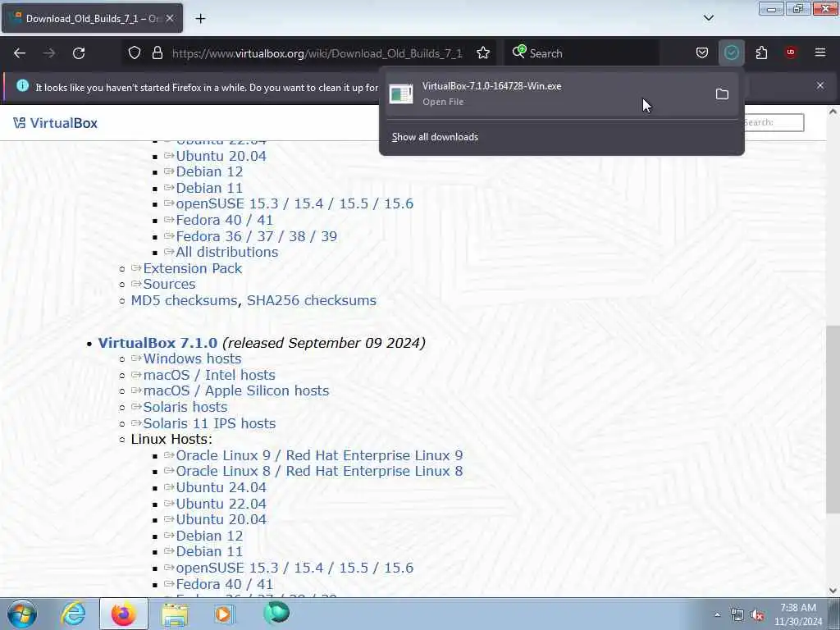Click Show all downloads
Image resolution: width=840 pixels, height=630 pixels.
pos(435,137)
